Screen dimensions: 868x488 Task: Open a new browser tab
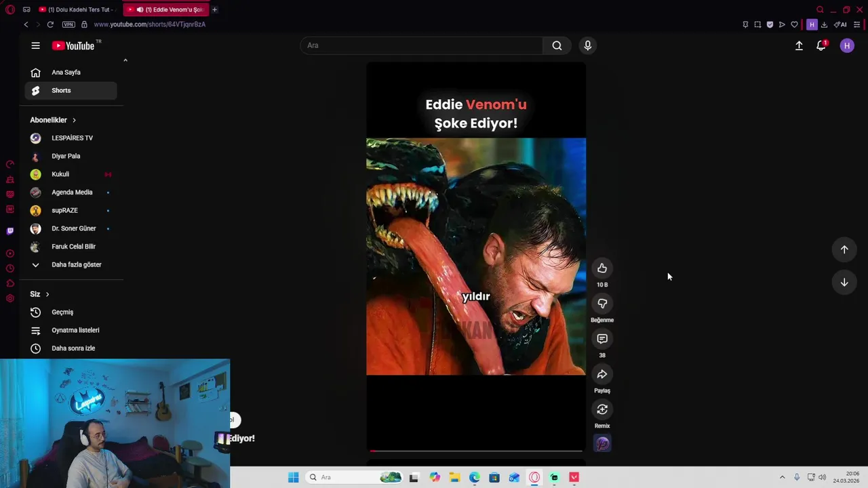tap(214, 9)
